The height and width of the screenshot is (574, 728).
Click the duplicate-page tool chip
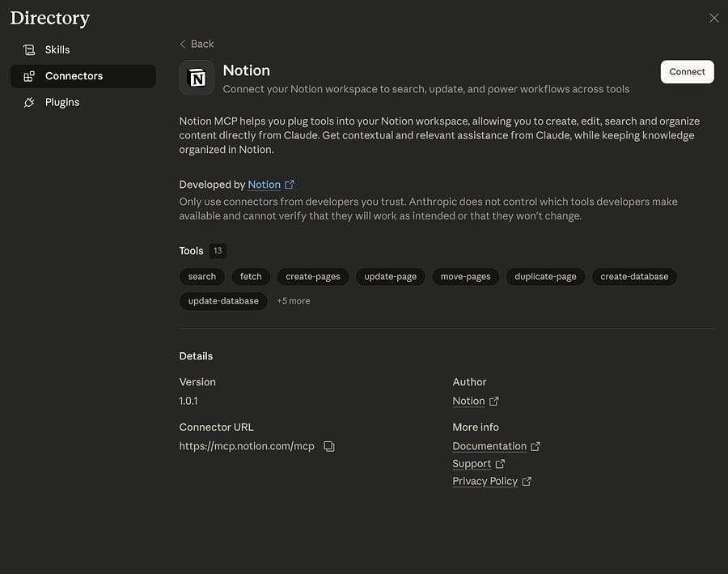545,277
